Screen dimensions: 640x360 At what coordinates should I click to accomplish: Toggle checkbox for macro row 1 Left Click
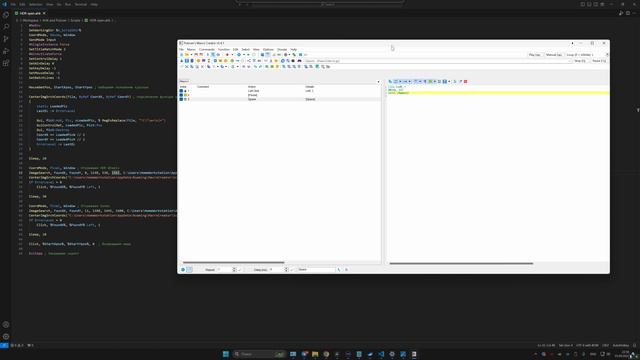coord(181,91)
